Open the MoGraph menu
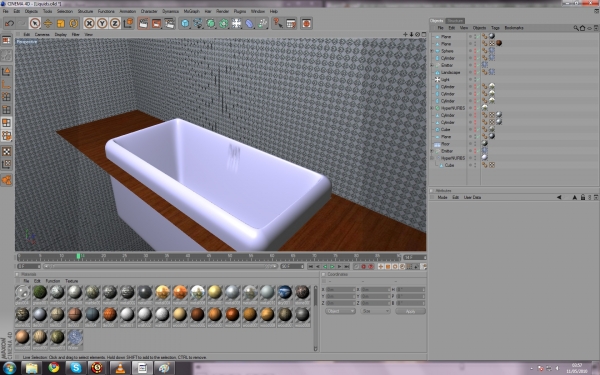The height and width of the screenshot is (375, 600). pyautogui.click(x=191, y=11)
